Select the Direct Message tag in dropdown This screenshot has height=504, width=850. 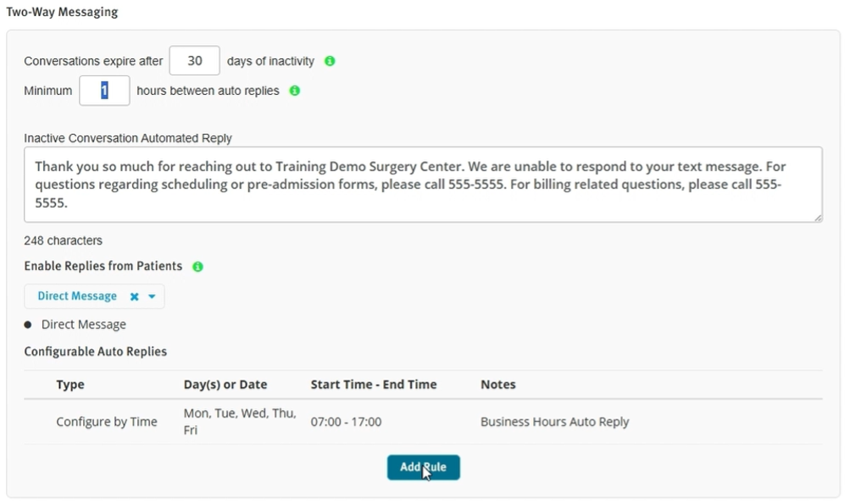[x=77, y=296]
